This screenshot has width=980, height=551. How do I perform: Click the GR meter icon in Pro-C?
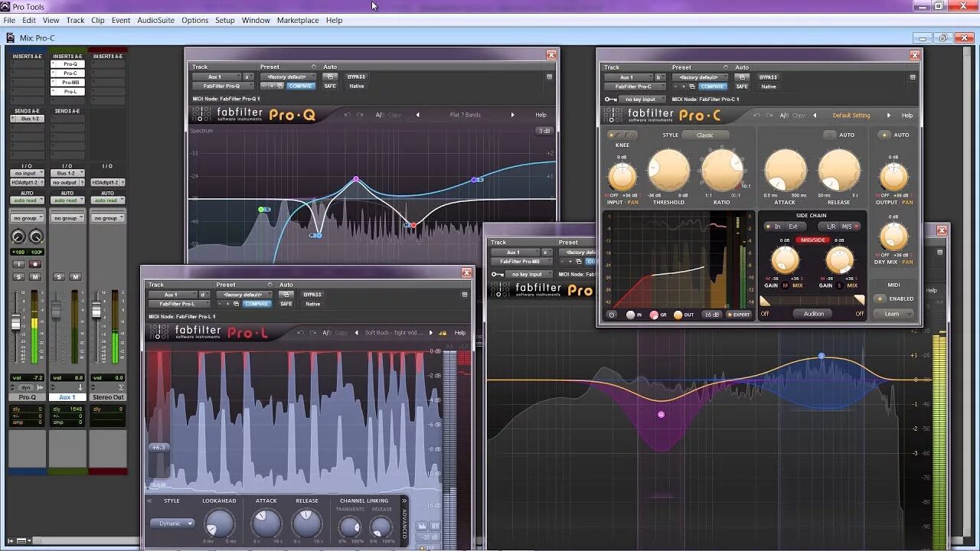[654, 315]
